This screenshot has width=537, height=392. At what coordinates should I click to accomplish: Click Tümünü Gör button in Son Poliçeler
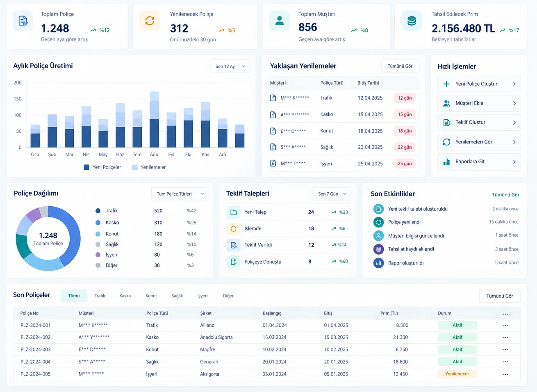tap(500, 296)
